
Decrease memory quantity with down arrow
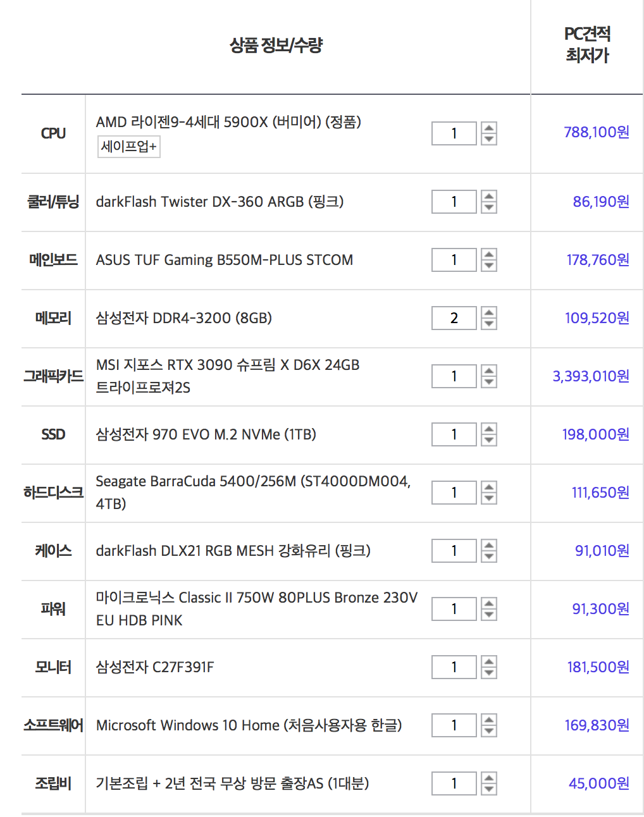click(488, 324)
